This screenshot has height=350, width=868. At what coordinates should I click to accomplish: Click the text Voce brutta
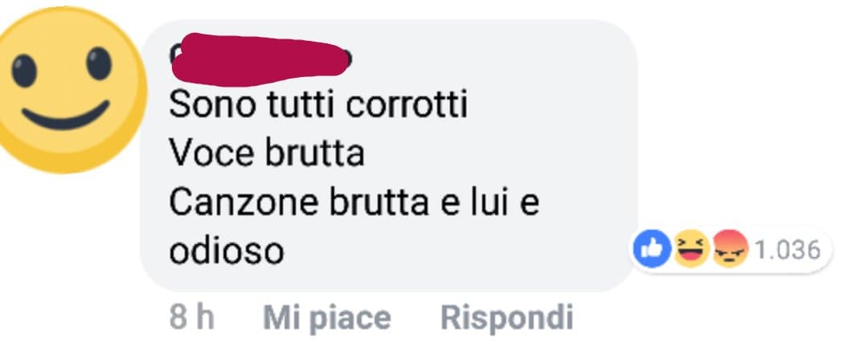[x=267, y=153]
